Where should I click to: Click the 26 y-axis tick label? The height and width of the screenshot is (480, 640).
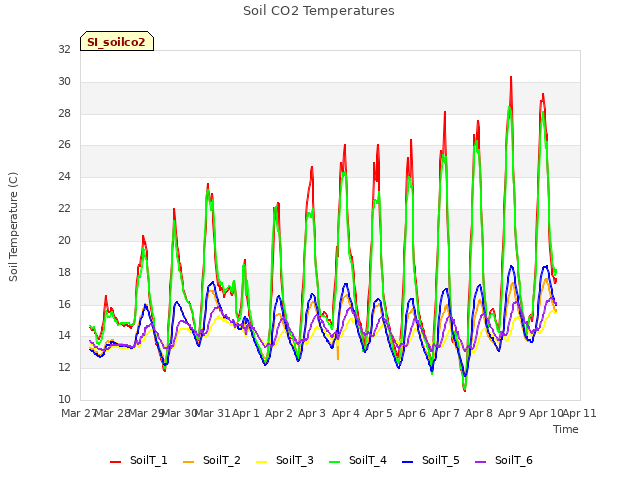click(64, 144)
